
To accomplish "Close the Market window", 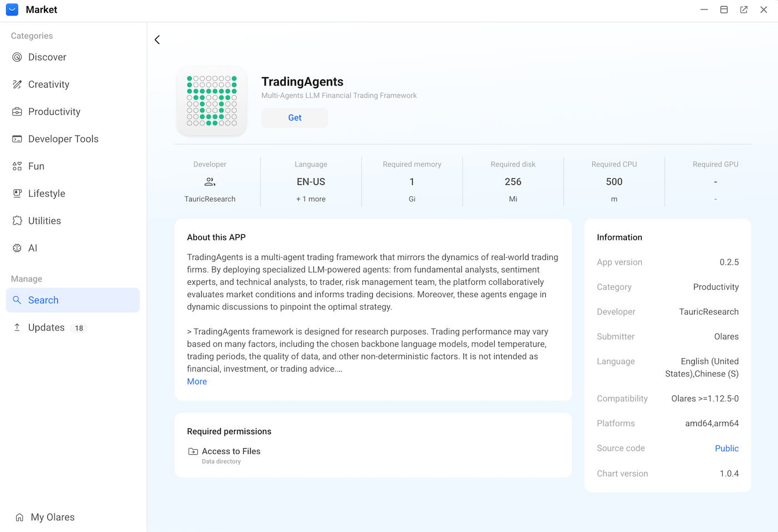I will point(764,9).
